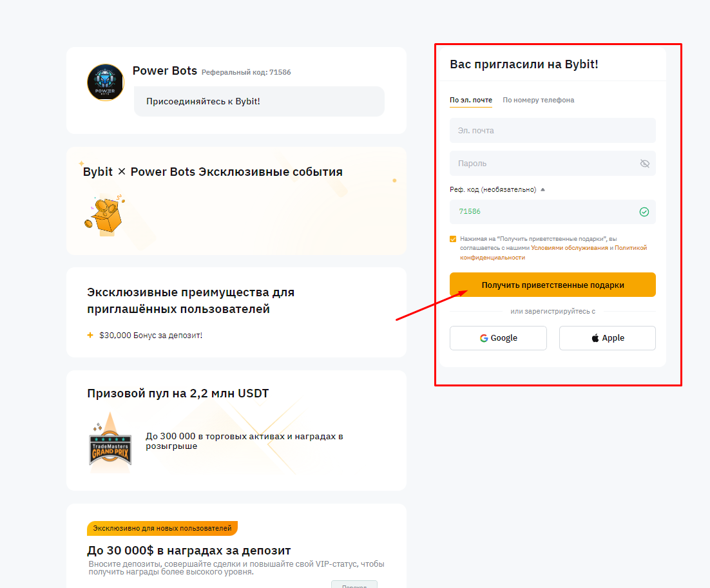Click the Эксклюзивно для новых пользователей badge
The height and width of the screenshot is (588, 710).
pos(162,527)
